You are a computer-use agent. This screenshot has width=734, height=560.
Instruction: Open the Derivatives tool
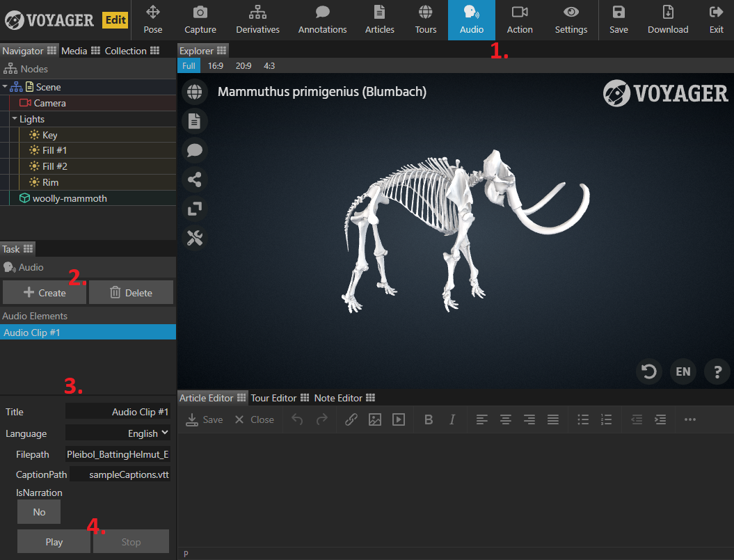click(x=257, y=20)
